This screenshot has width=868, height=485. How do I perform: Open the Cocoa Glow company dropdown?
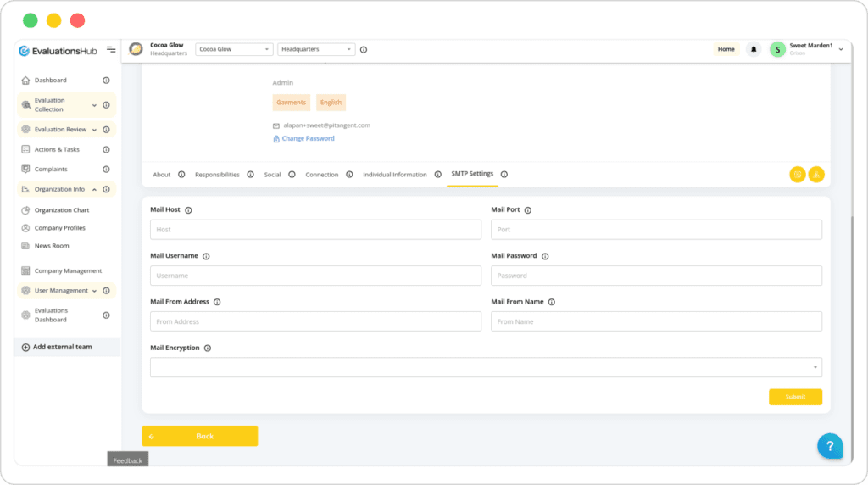(x=234, y=49)
